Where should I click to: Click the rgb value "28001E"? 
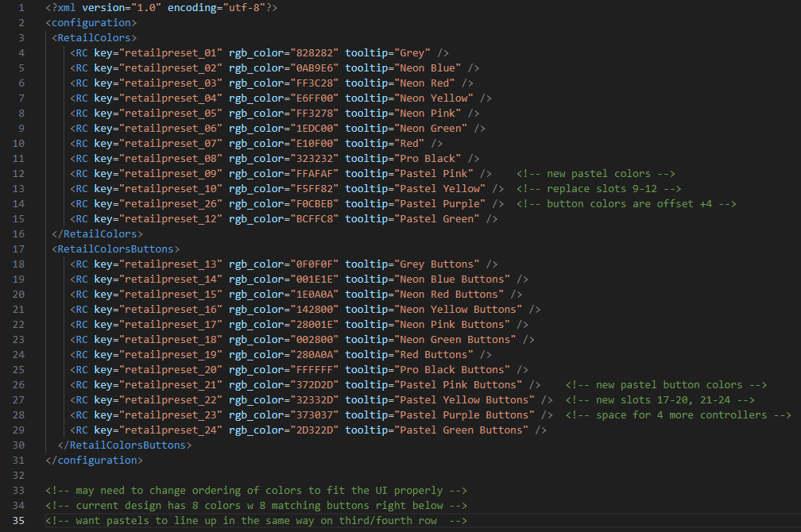[x=315, y=325]
